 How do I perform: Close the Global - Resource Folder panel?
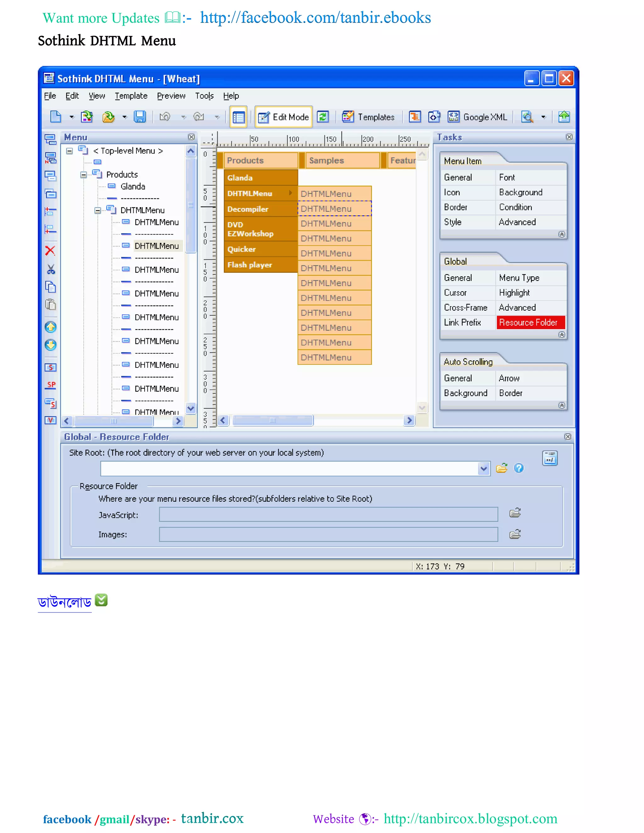click(x=568, y=437)
